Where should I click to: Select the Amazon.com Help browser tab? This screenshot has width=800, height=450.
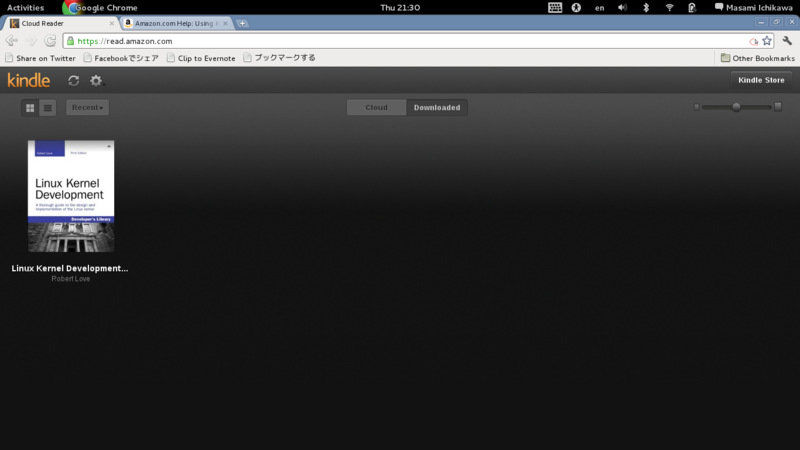click(176, 23)
